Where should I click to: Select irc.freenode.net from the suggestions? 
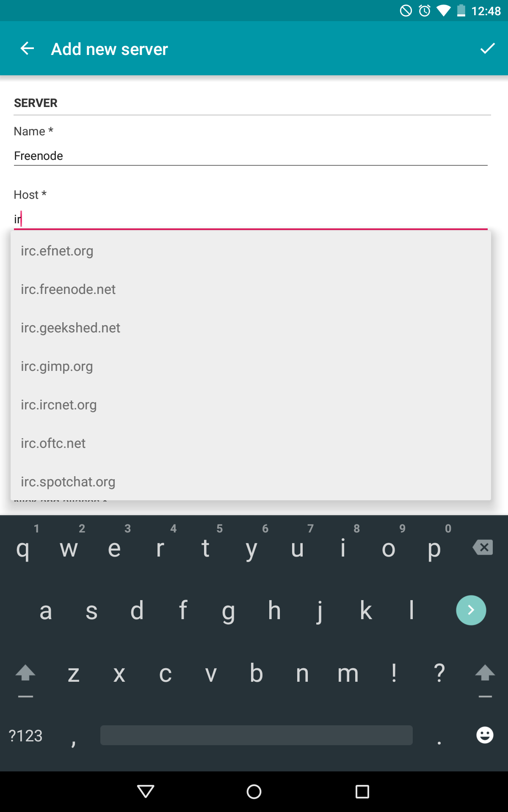251,289
